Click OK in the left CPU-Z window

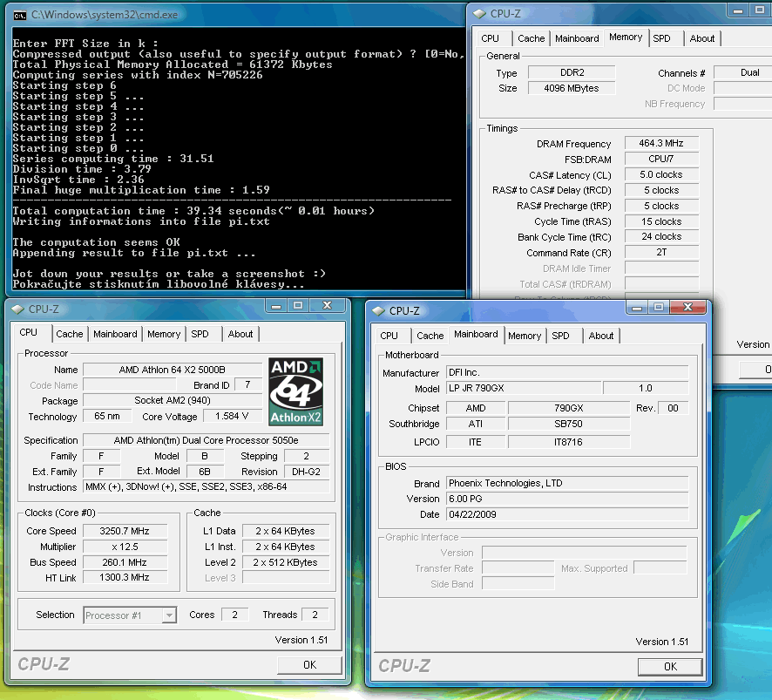click(309, 665)
